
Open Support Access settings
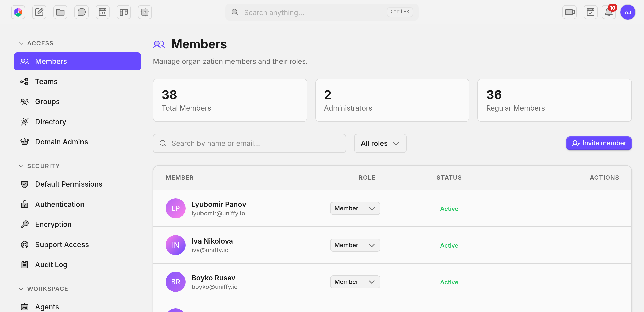pyautogui.click(x=77, y=245)
